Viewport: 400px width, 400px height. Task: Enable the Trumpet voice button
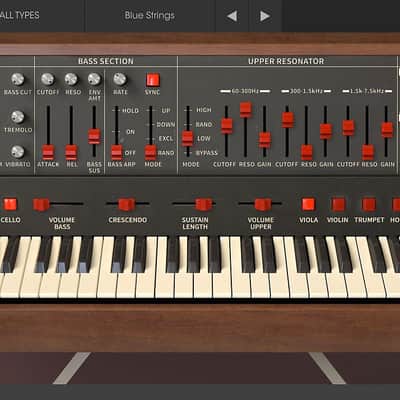(x=369, y=204)
